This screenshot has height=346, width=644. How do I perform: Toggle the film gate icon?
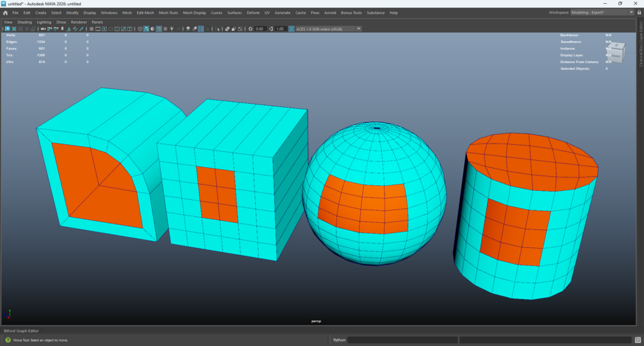click(98, 29)
